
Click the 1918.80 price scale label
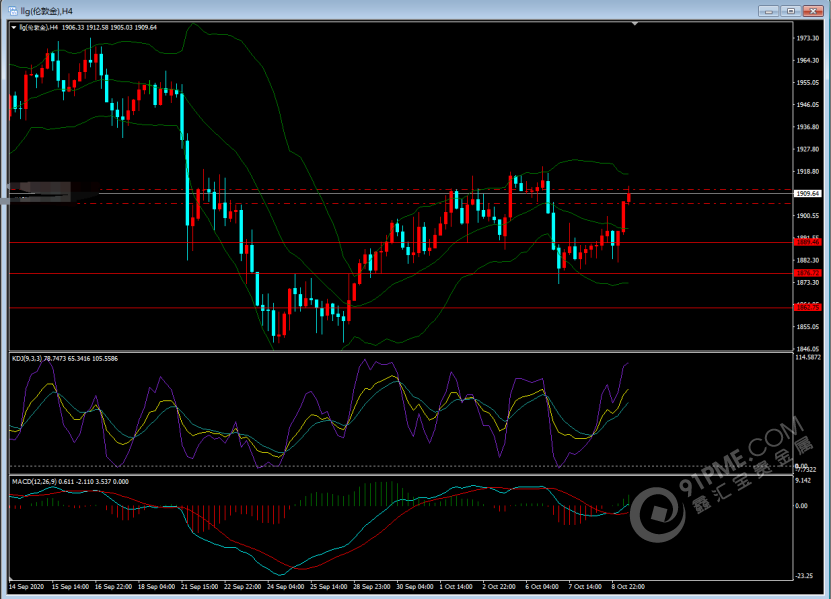click(808, 172)
